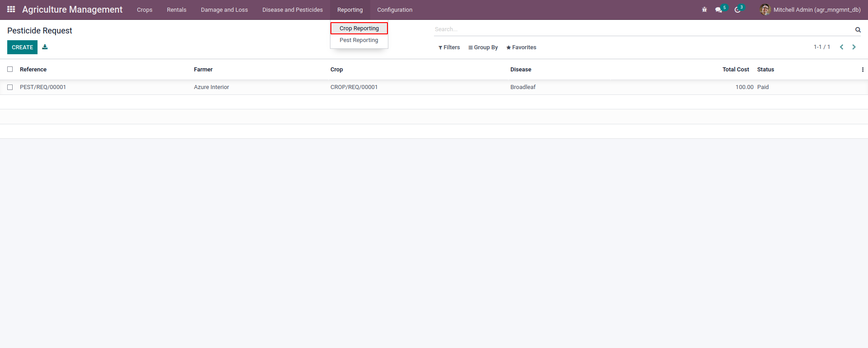Sort by Status column header
The image size is (868, 348).
765,70
